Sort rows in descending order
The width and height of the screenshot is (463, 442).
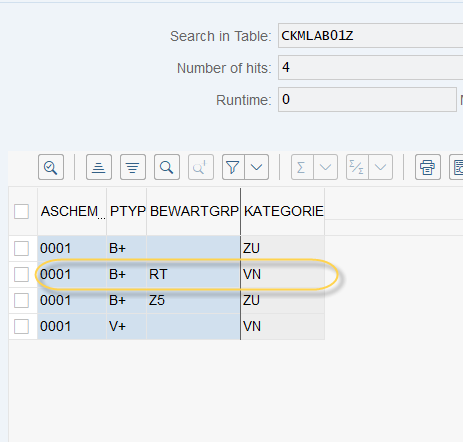coord(133,167)
